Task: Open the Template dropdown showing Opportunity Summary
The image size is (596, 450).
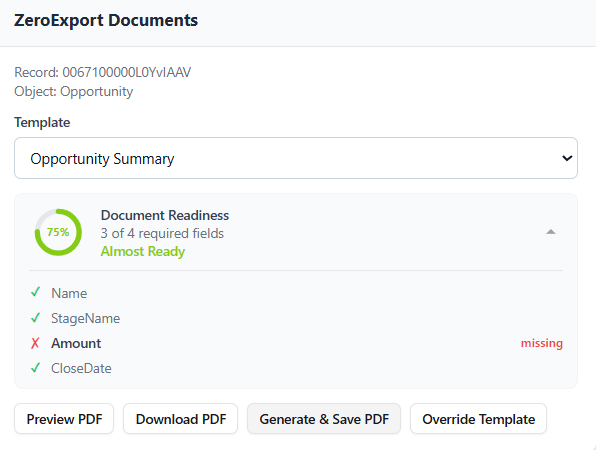Action: coord(296,158)
